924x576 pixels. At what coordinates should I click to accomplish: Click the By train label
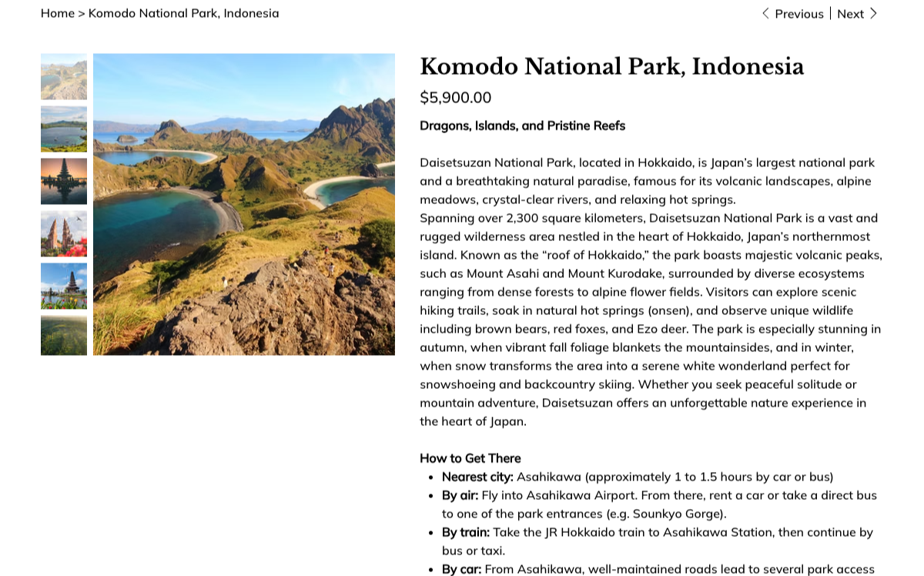coord(465,532)
